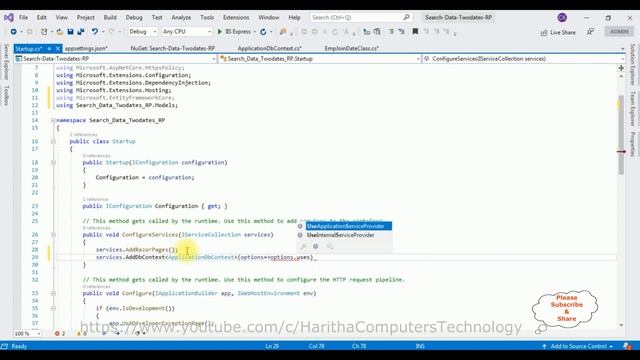Close the Startup.cs tab
Screen dimensions: 640x360
(58, 49)
